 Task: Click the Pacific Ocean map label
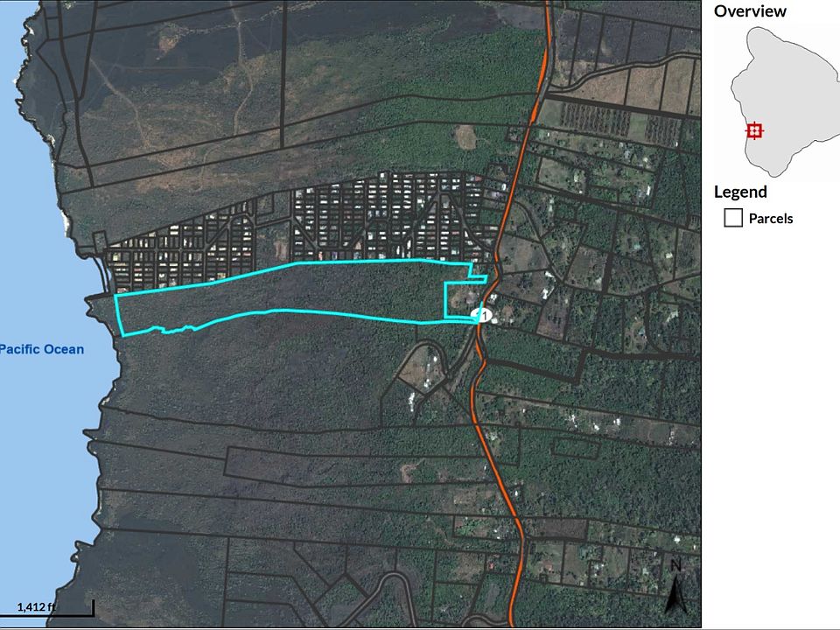[x=42, y=349]
